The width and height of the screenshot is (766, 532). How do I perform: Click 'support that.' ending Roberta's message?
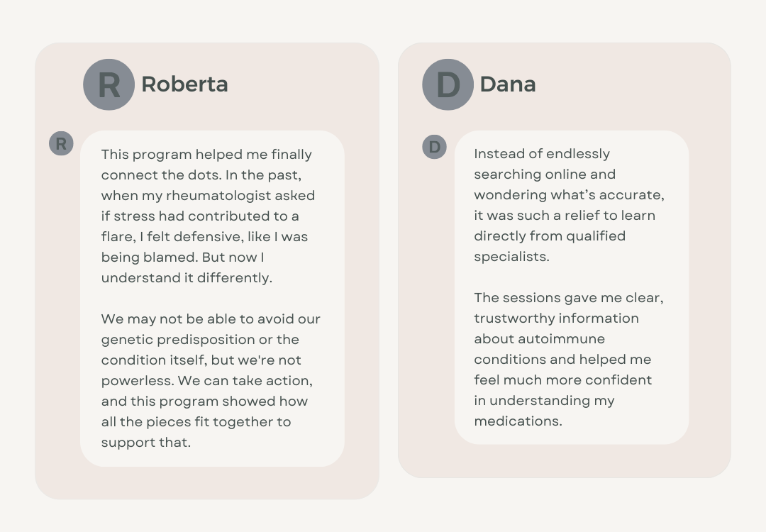click(145, 443)
